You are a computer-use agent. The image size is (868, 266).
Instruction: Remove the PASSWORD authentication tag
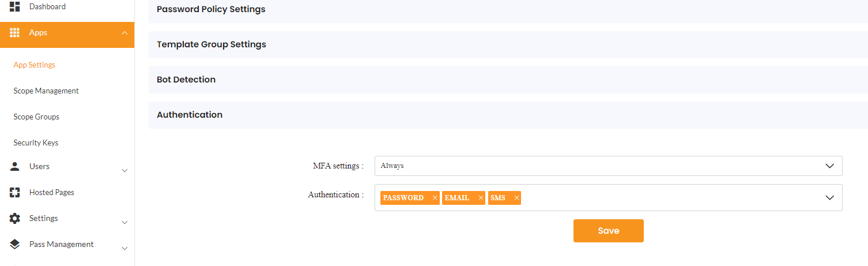tap(435, 198)
